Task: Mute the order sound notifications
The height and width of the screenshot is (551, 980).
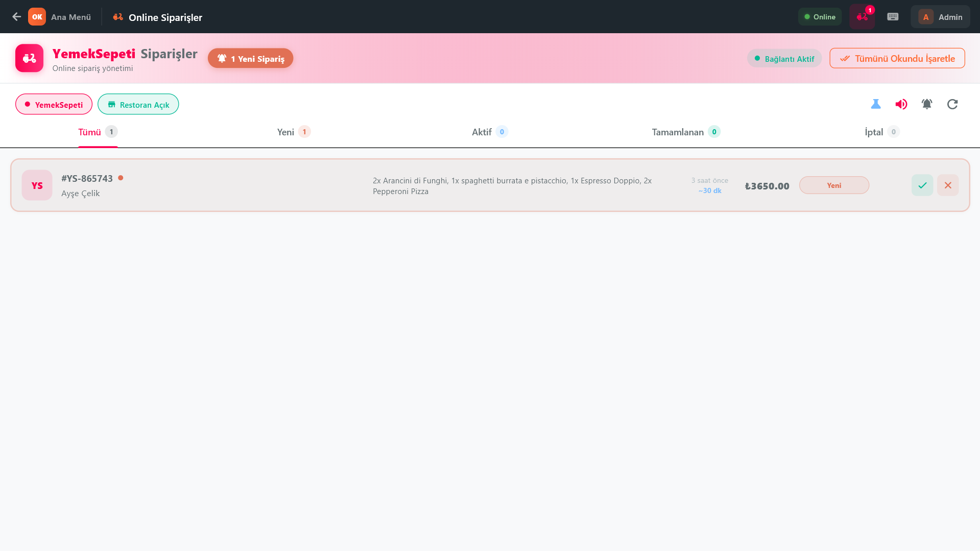Action: pos(901,104)
